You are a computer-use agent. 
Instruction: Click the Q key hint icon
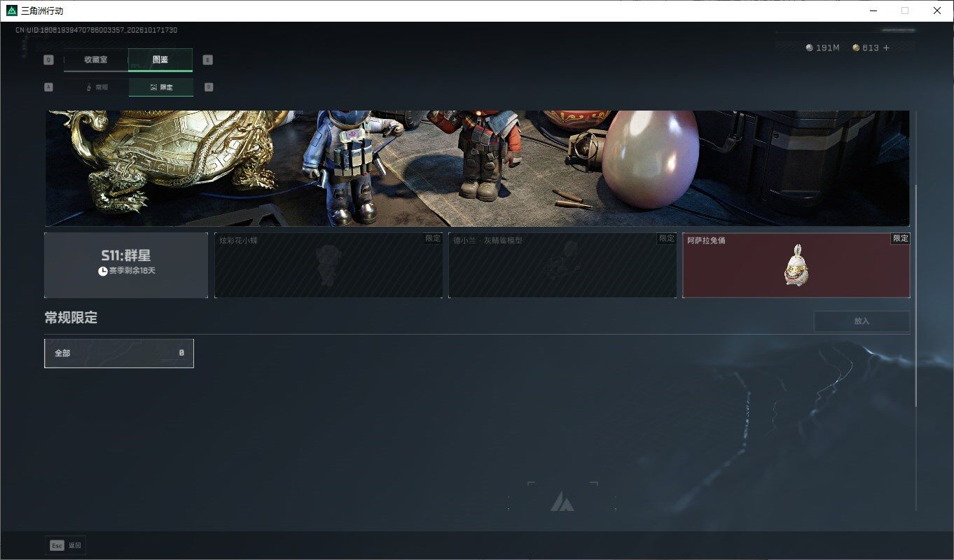pyautogui.click(x=48, y=59)
